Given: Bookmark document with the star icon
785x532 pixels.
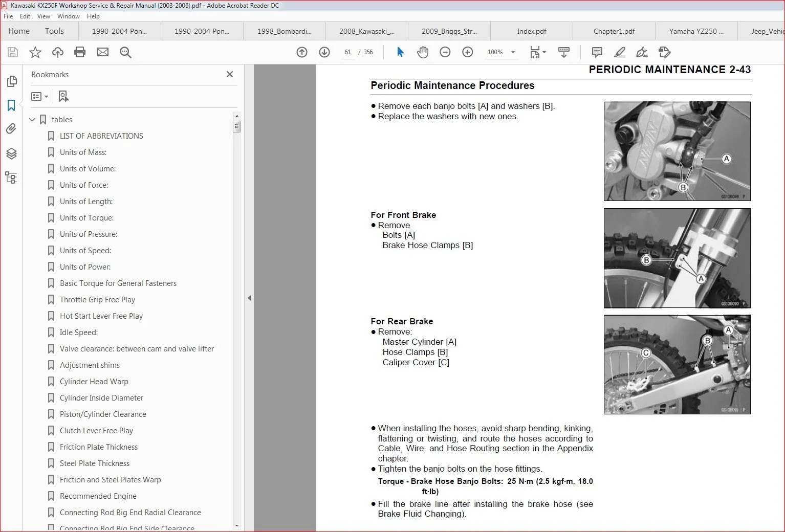Looking at the screenshot, I should 35,52.
